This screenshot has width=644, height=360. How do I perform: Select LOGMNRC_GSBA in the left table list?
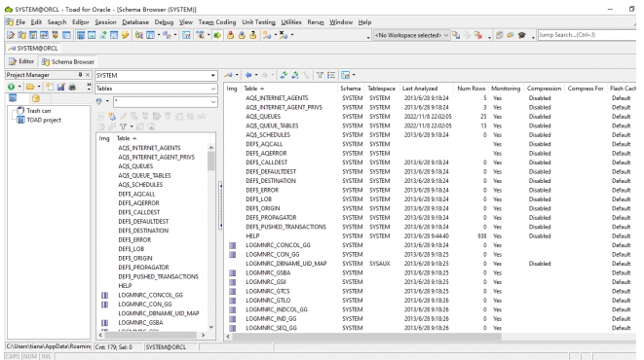pos(140,323)
